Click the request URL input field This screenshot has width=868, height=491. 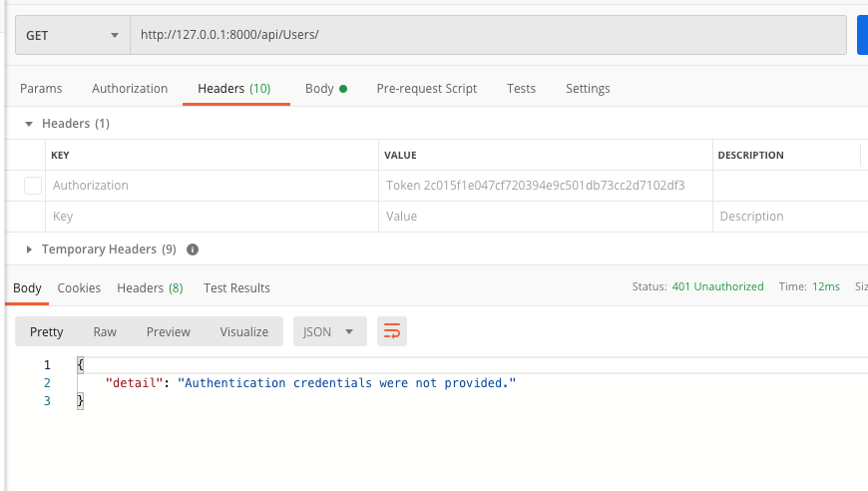pos(488,35)
